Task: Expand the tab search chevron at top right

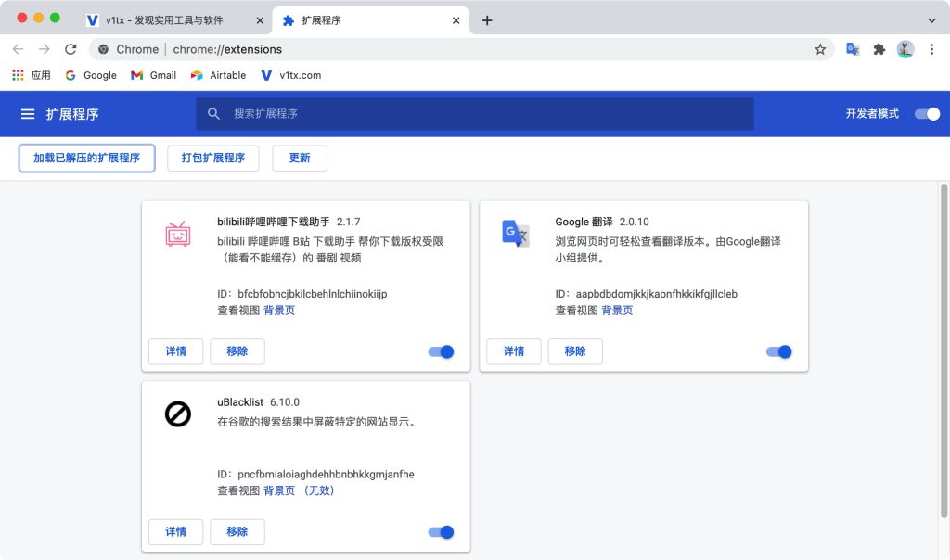Action: (931, 20)
